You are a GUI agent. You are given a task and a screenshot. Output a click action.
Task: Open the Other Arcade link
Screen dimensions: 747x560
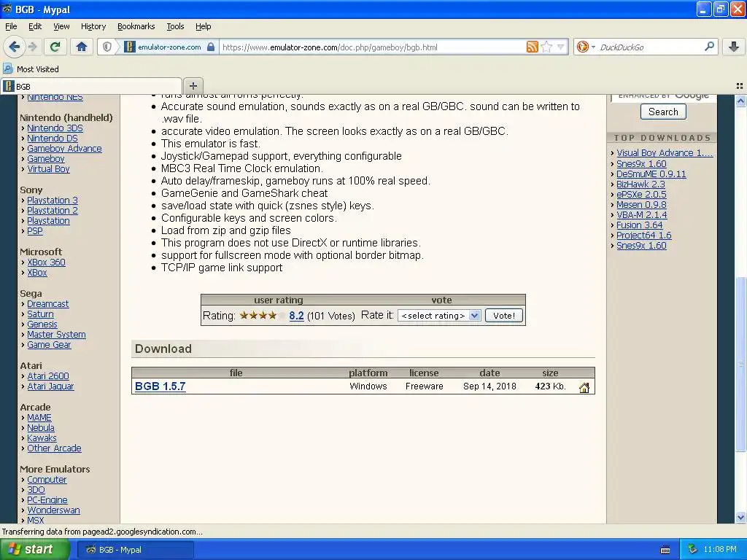pyautogui.click(x=54, y=448)
